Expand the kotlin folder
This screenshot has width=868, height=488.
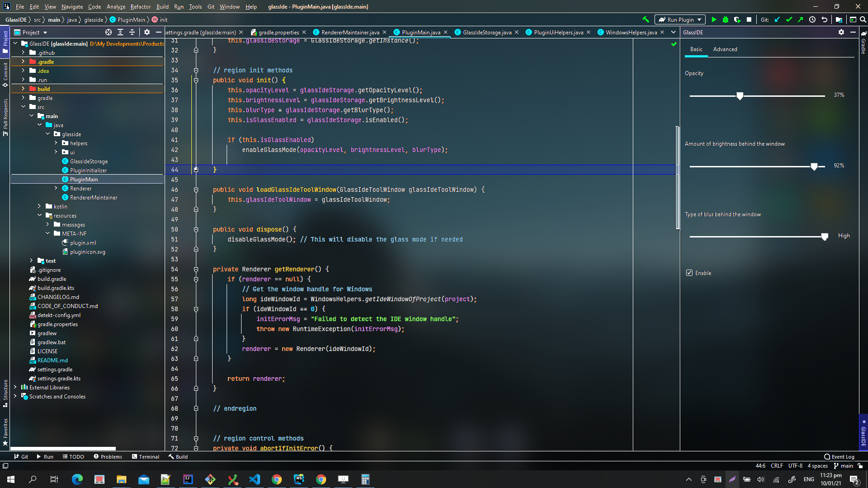(x=39, y=206)
